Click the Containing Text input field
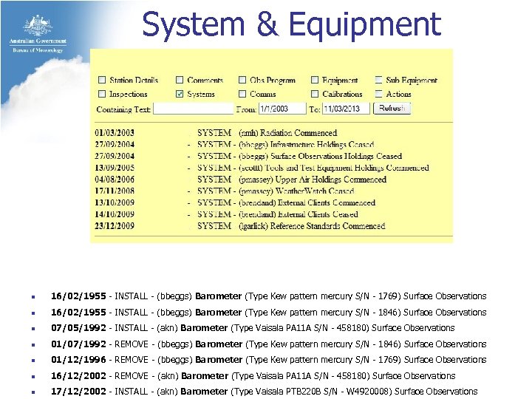 [194, 109]
